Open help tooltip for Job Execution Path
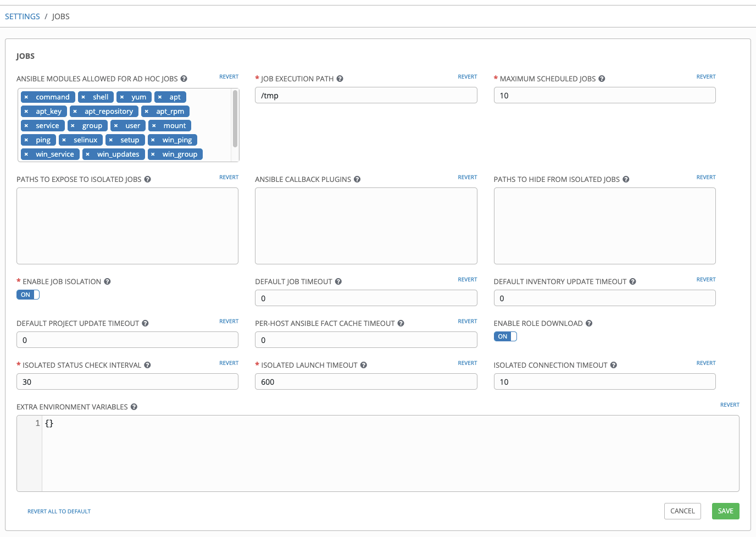 pos(340,79)
